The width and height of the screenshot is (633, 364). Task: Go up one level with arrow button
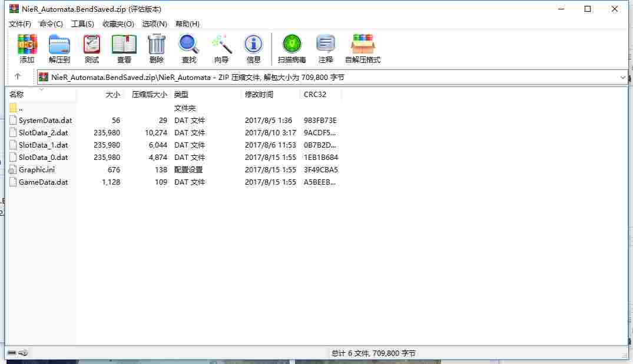pos(17,76)
